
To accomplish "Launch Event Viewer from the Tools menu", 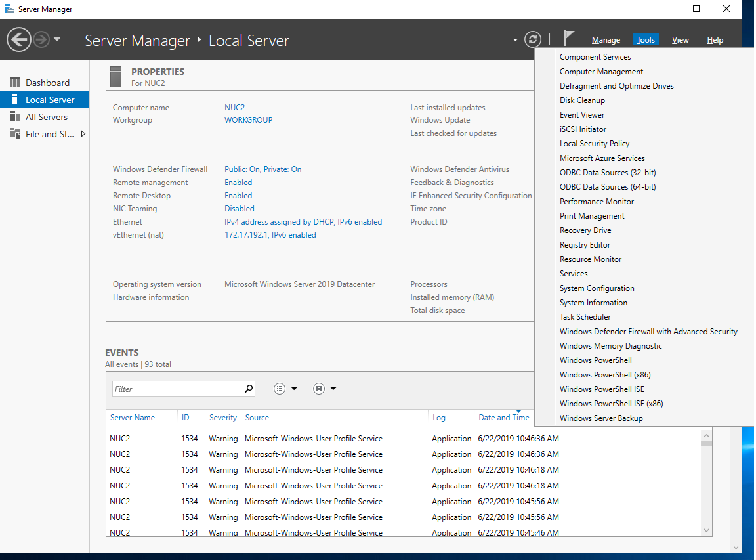I will click(x=583, y=114).
